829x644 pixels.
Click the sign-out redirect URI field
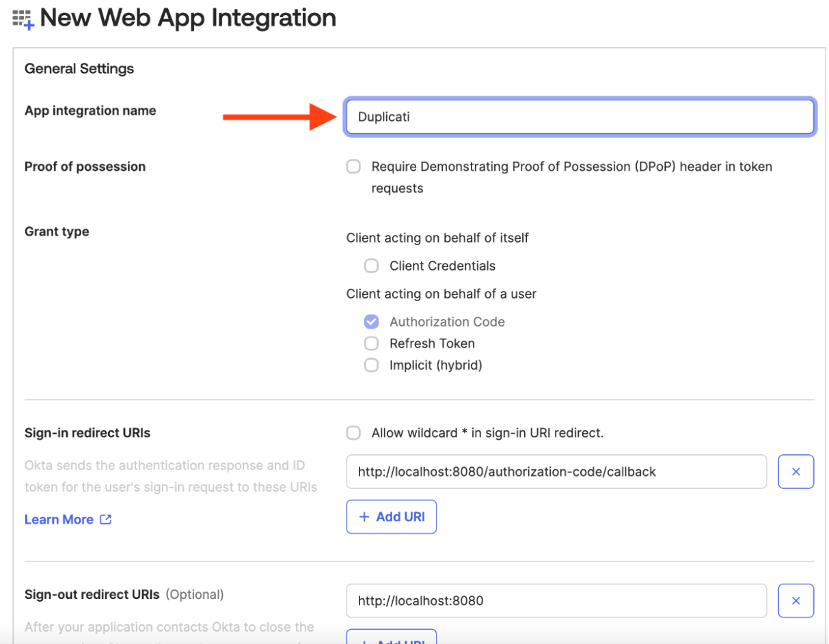(x=556, y=601)
